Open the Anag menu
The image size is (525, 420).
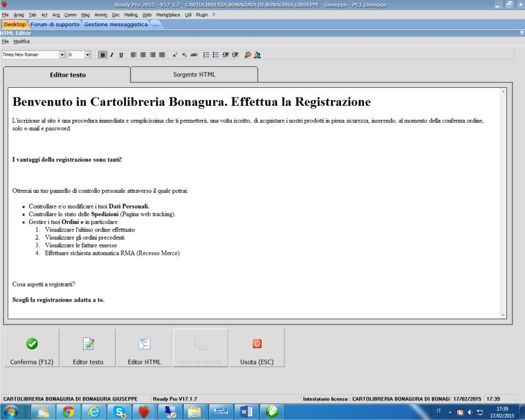pyautogui.click(x=19, y=15)
